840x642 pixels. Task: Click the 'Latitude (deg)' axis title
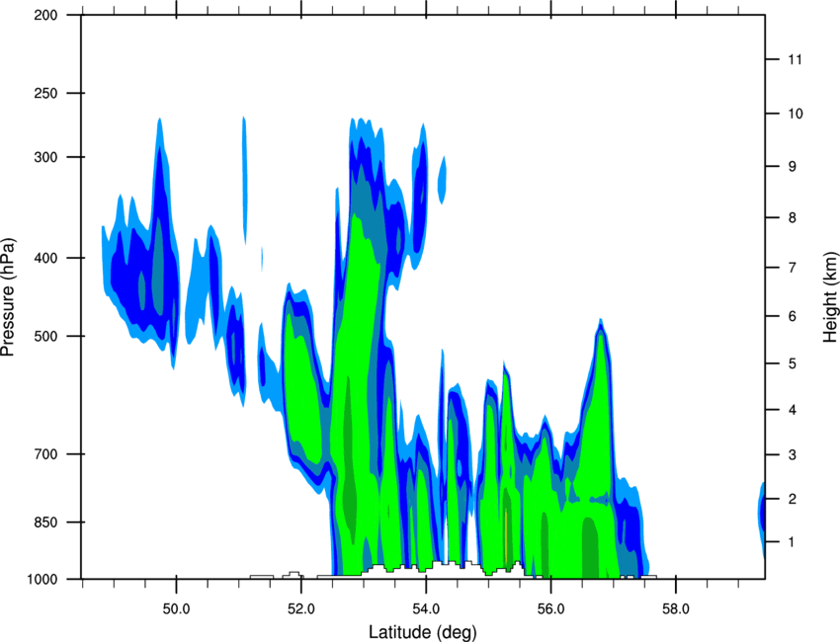tap(422, 632)
